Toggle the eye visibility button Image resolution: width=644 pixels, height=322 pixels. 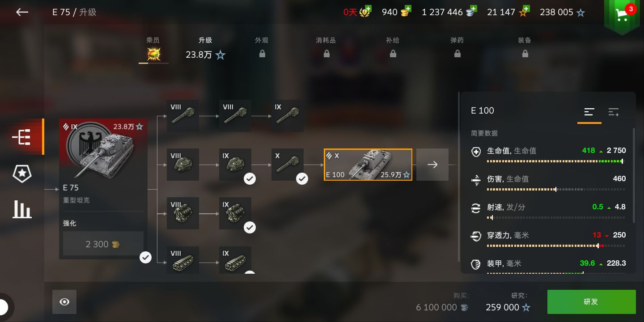(64, 302)
